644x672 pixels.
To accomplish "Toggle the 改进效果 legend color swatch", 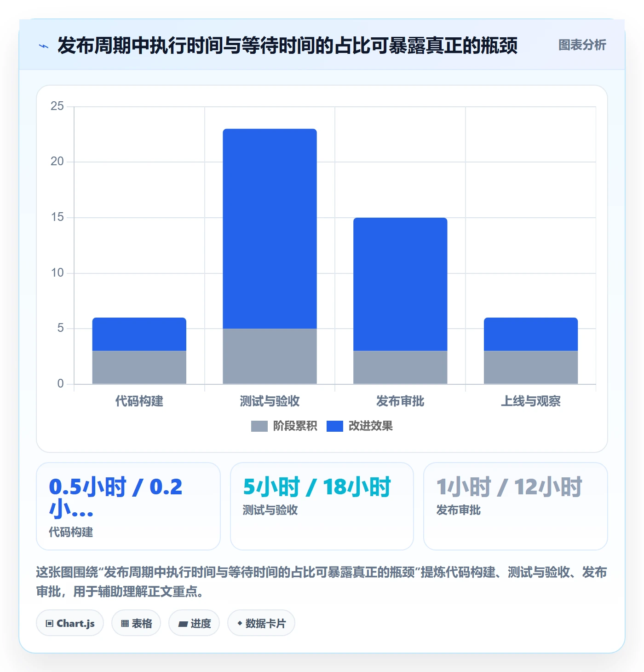I will click(x=334, y=426).
